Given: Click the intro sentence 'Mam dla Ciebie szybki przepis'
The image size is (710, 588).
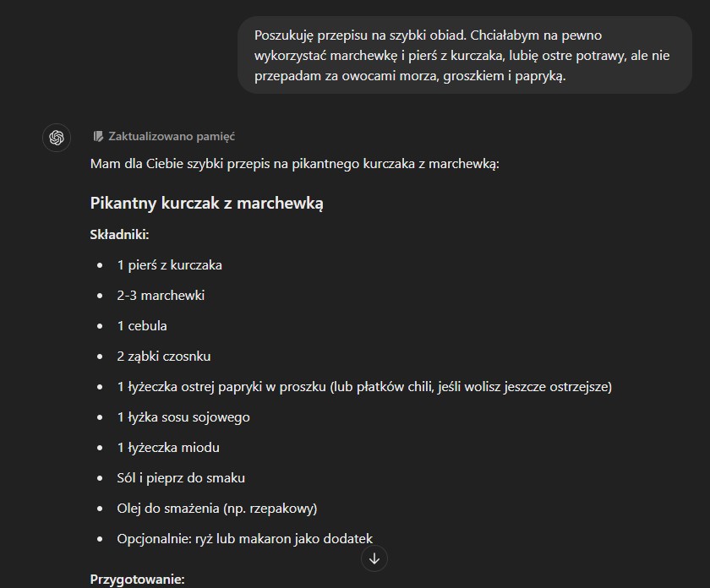Looking at the screenshot, I should click(294, 163).
